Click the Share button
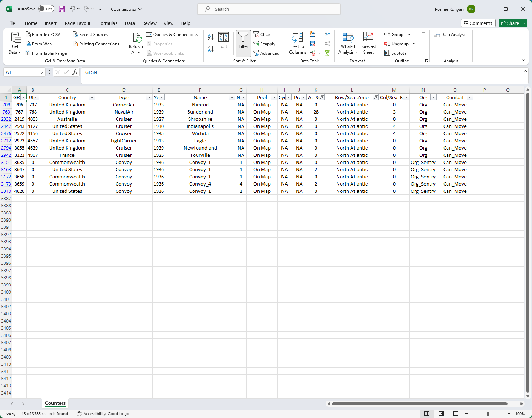Viewport: 532px width, 418px height. (x=513, y=23)
